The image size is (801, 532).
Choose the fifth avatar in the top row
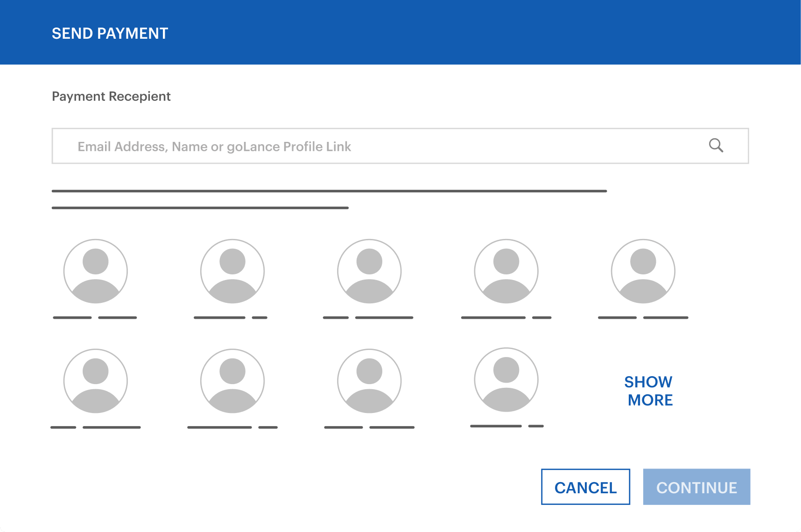(x=643, y=271)
